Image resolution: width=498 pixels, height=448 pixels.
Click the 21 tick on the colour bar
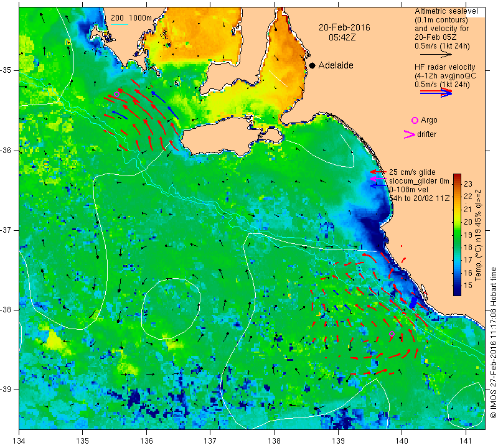pos(468,210)
